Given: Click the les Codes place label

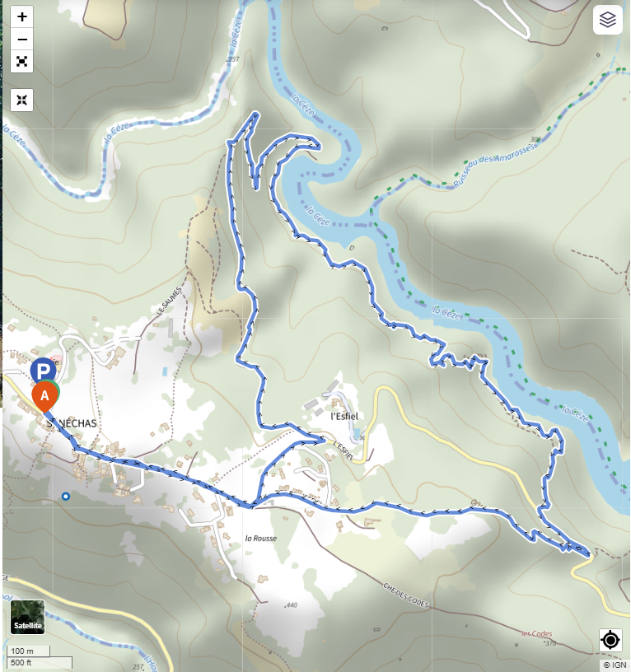Looking at the screenshot, I should point(537,633).
